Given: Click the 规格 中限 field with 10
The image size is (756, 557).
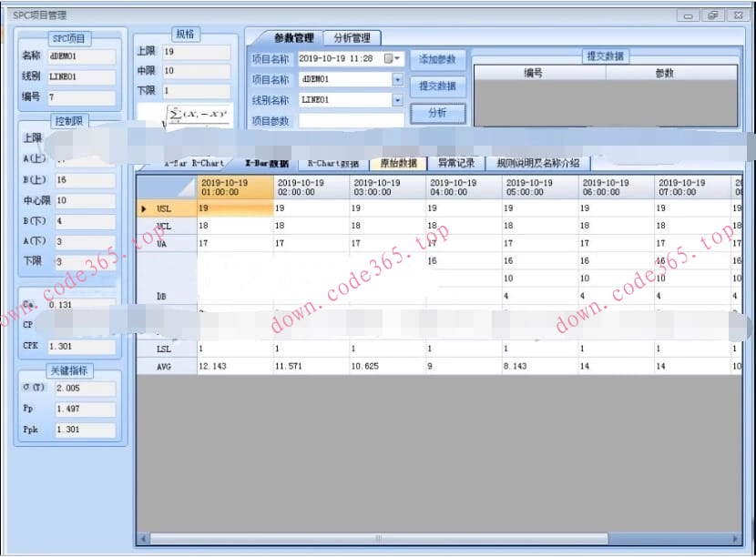Looking at the screenshot, I should [x=196, y=71].
